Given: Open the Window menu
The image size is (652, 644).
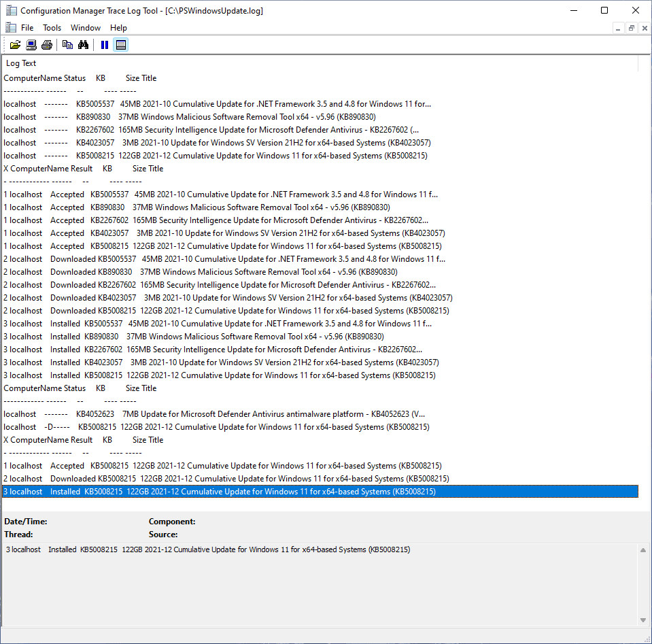Looking at the screenshot, I should [86, 28].
